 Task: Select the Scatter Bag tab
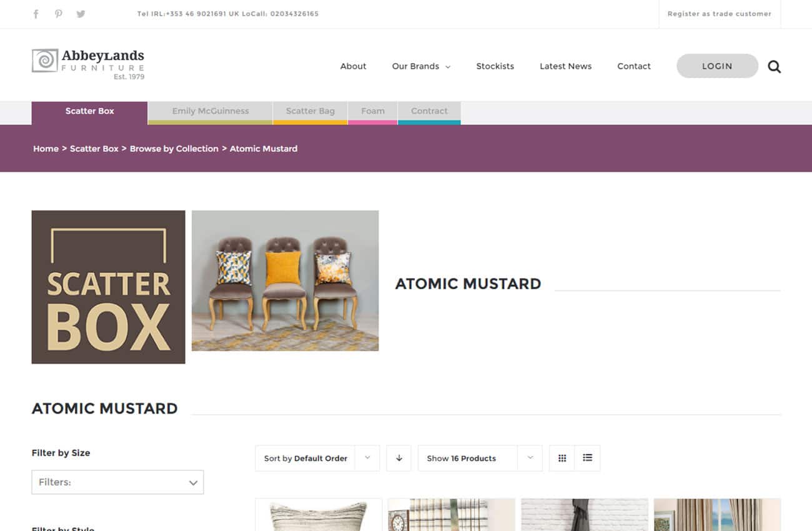coord(310,111)
